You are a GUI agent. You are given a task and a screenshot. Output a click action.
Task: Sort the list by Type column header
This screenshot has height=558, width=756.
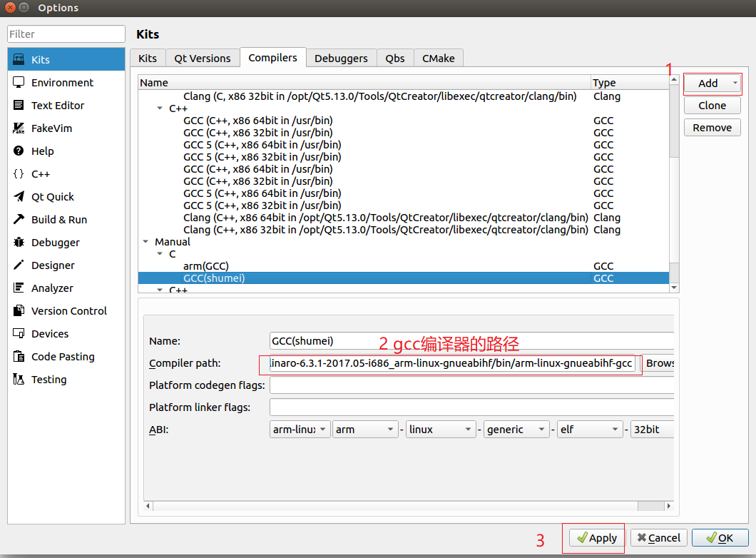[630, 83]
